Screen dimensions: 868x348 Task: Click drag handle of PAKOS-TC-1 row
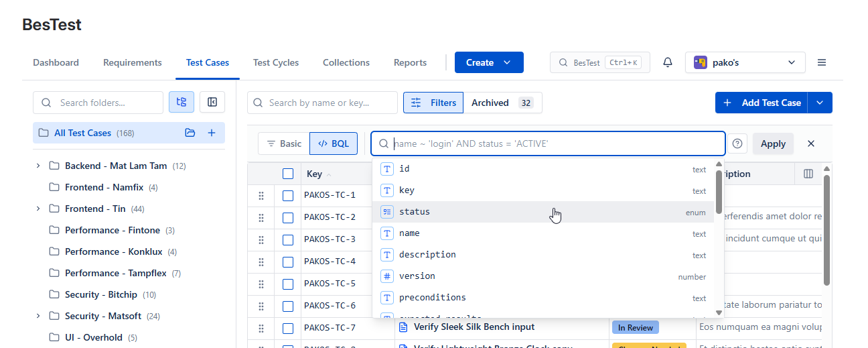point(261,196)
